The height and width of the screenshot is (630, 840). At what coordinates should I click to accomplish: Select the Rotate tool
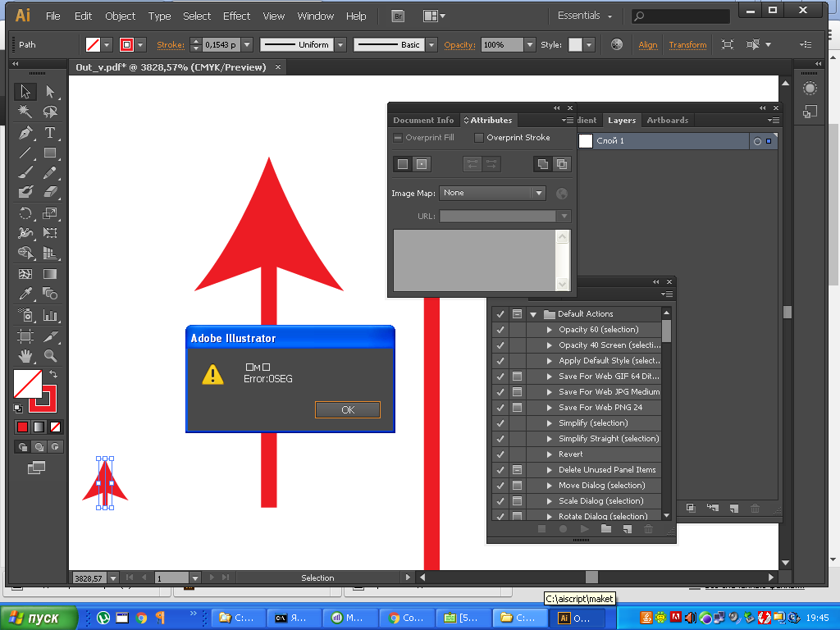(25, 213)
